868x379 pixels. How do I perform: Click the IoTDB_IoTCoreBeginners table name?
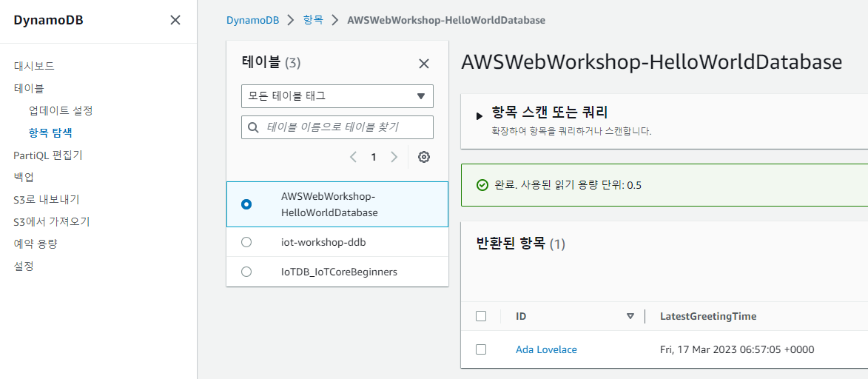coord(340,272)
